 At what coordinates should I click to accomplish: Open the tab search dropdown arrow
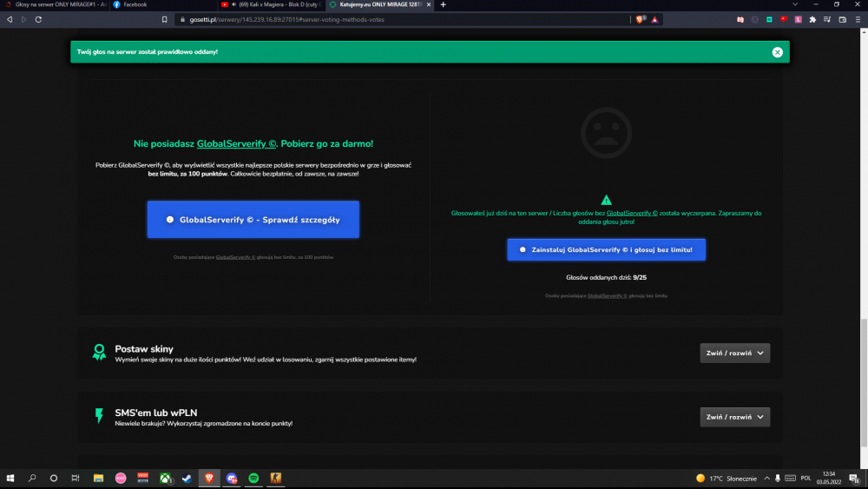tap(795, 4)
